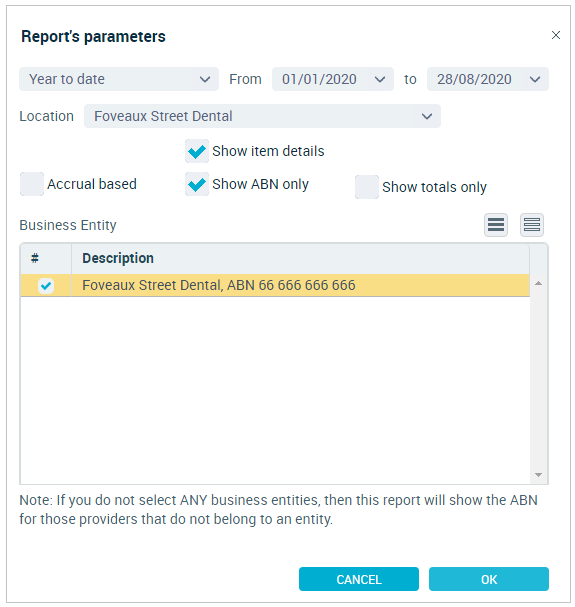Click the select-all business entities icon

[x=495, y=225]
